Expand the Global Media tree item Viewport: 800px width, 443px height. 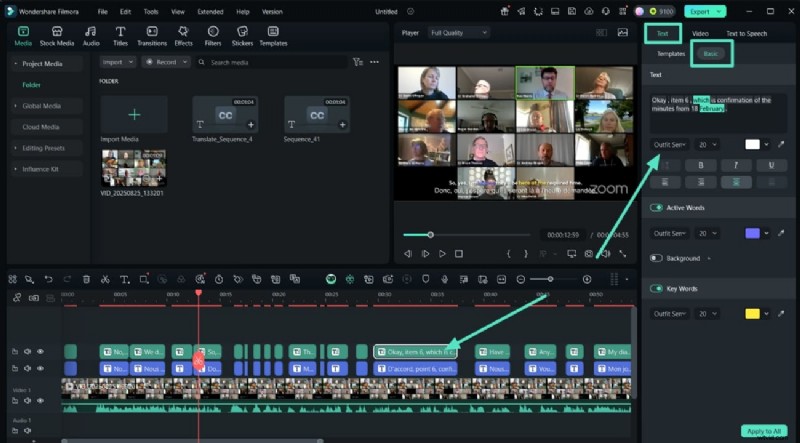tap(42, 106)
